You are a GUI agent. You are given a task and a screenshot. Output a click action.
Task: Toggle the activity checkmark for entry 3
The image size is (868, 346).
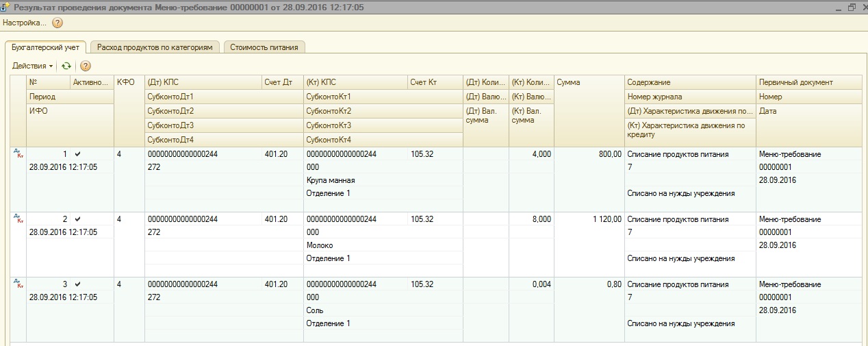point(77,284)
